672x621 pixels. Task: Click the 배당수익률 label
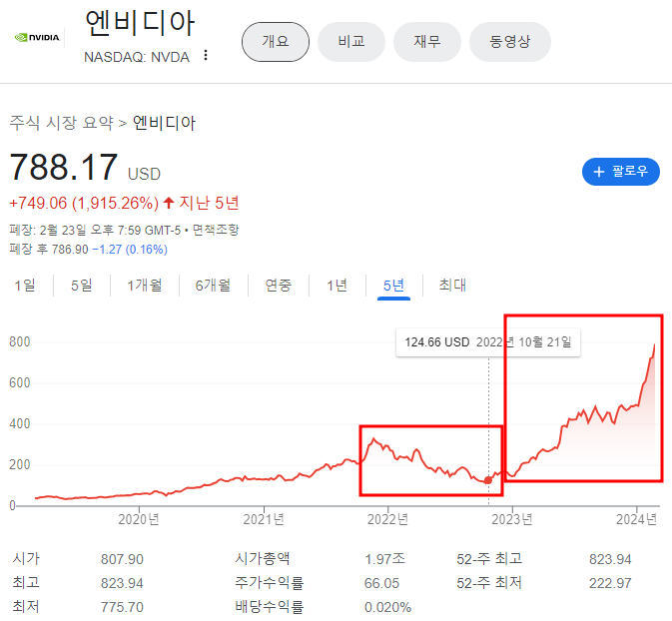270,607
